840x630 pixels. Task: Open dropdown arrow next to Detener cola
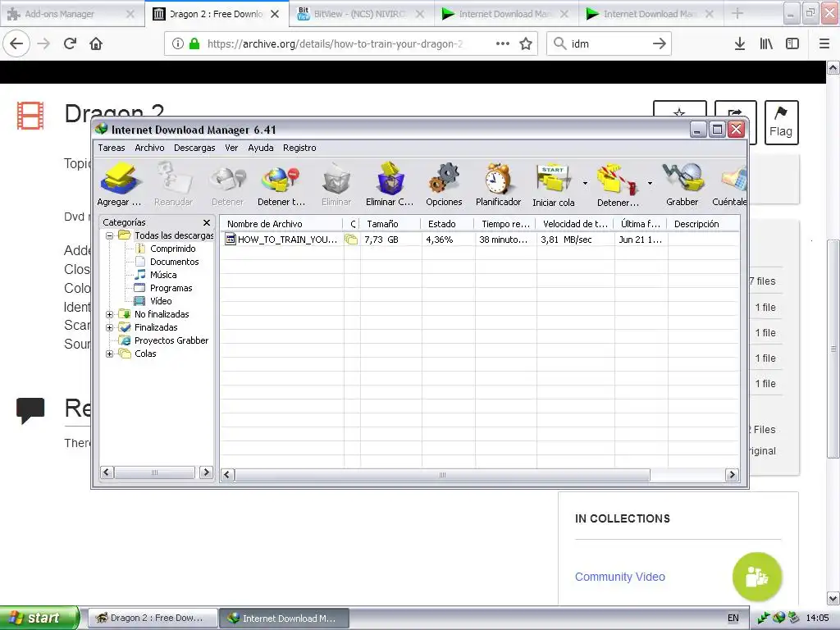tap(650, 183)
